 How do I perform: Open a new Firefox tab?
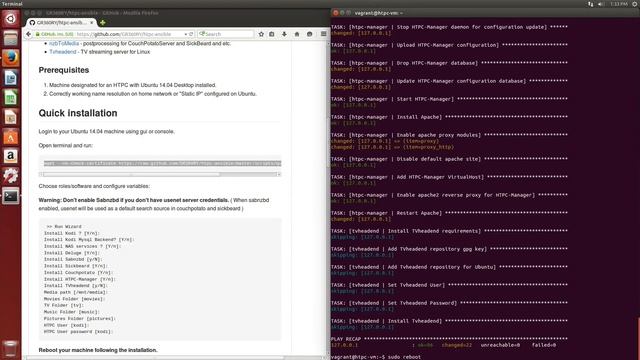point(103,22)
